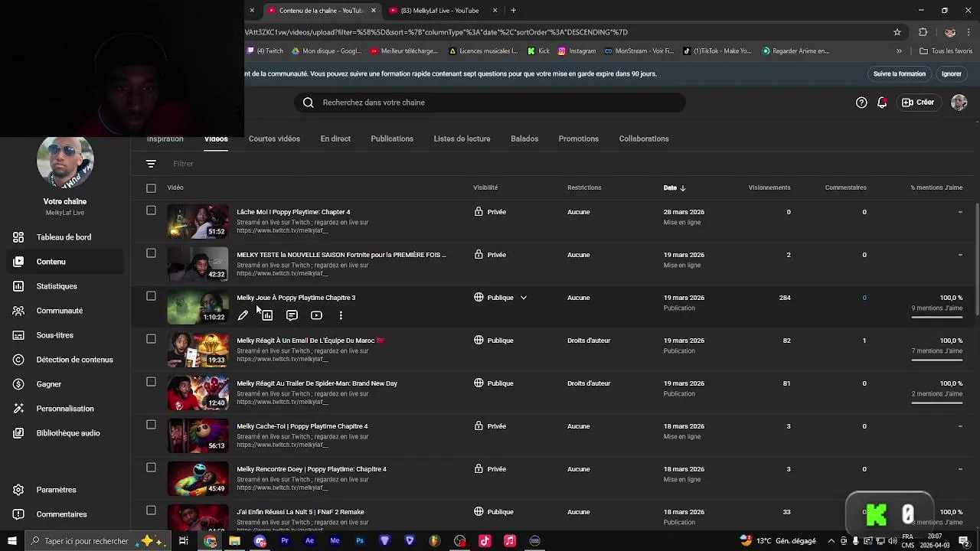The height and width of the screenshot is (551, 980).
Task: Switch to the Balados tab
Action: click(x=524, y=139)
